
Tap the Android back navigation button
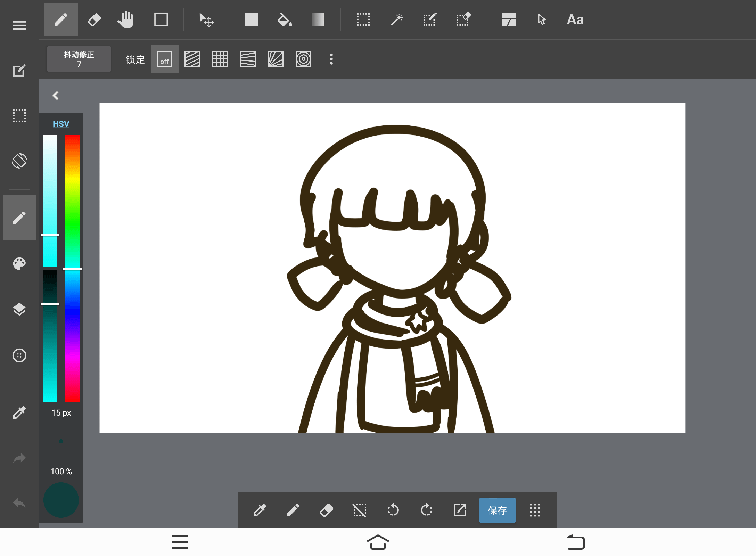pyautogui.click(x=576, y=542)
